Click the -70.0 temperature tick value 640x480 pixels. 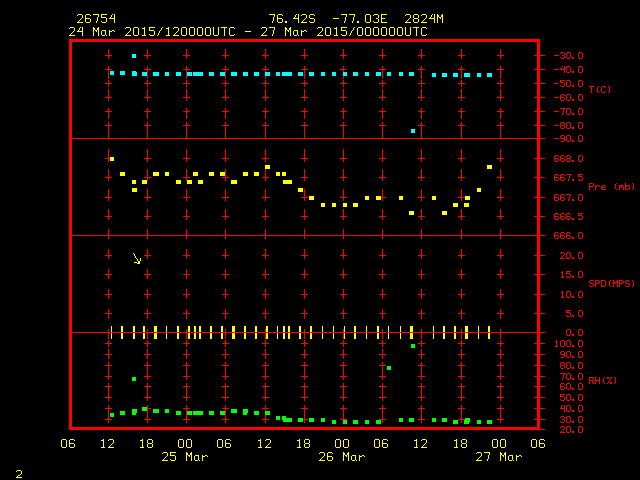(568, 111)
